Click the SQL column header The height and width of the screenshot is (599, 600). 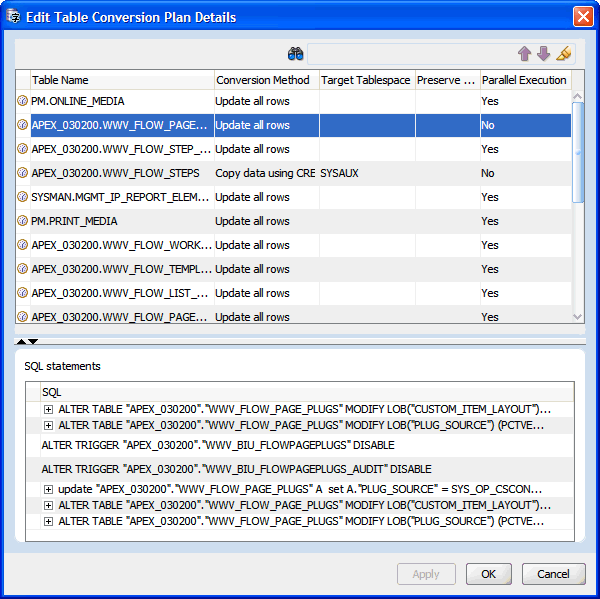[x=307, y=392]
